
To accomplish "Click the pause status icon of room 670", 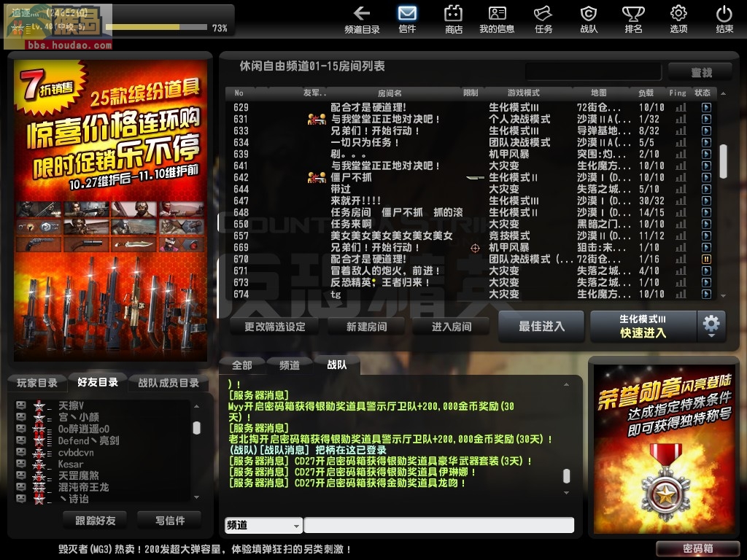I will click(706, 259).
